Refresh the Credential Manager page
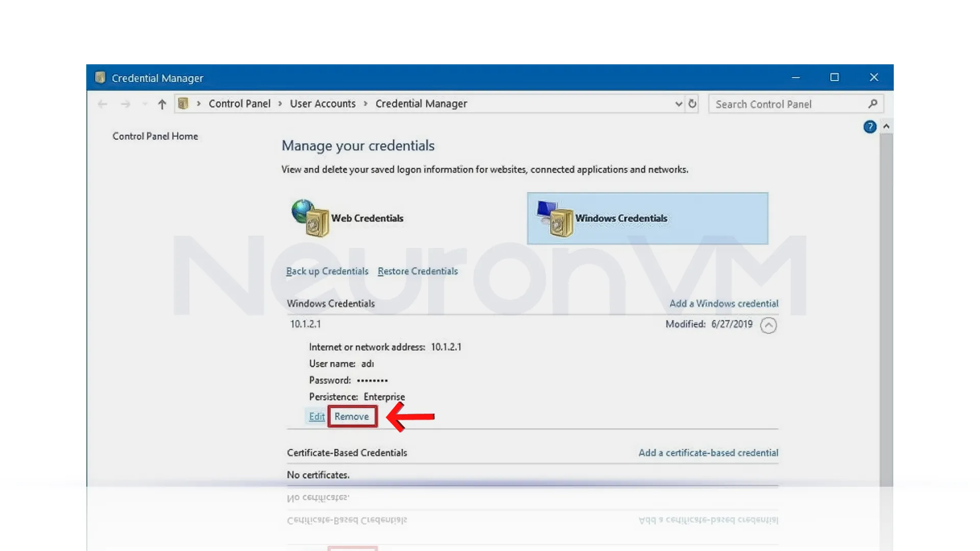The width and height of the screenshot is (980, 551). tap(692, 104)
